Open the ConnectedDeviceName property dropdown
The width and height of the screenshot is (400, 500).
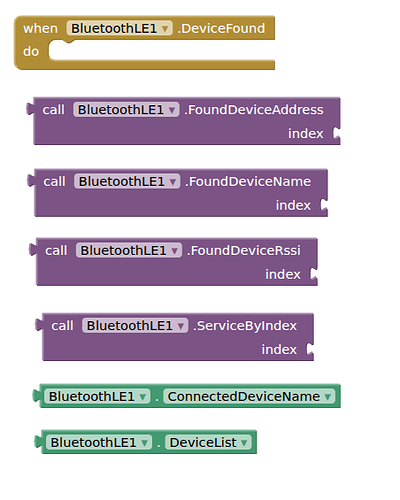click(249, 396)
